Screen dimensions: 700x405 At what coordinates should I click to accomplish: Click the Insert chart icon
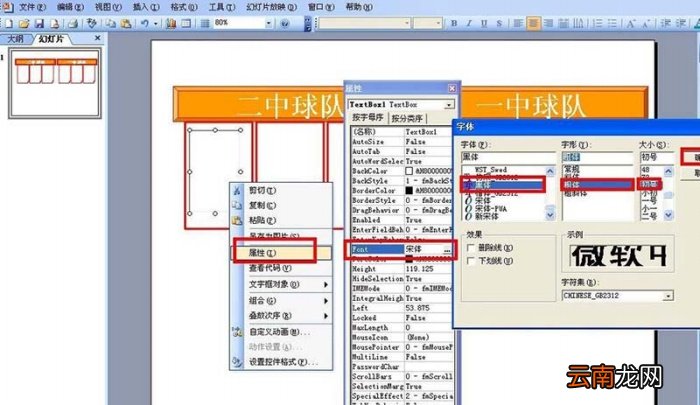coord(171,23)
